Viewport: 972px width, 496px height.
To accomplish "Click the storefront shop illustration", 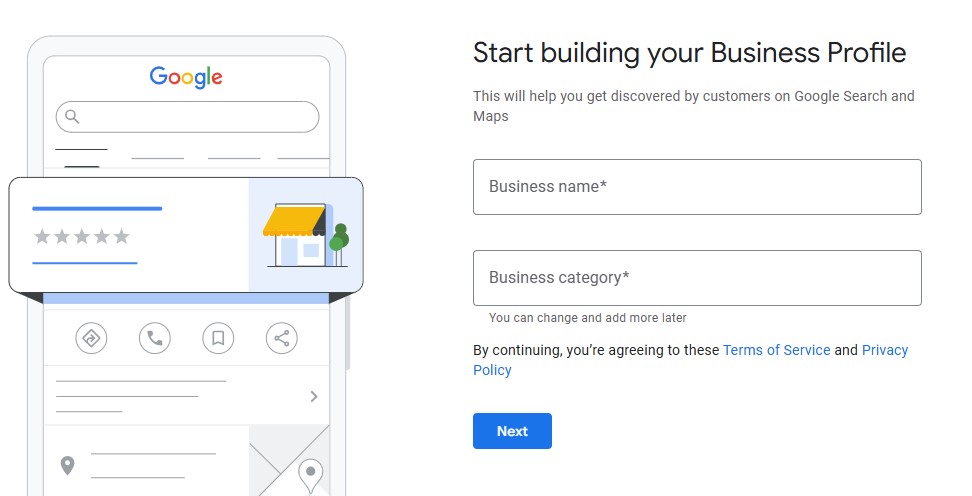I will 306,236.
